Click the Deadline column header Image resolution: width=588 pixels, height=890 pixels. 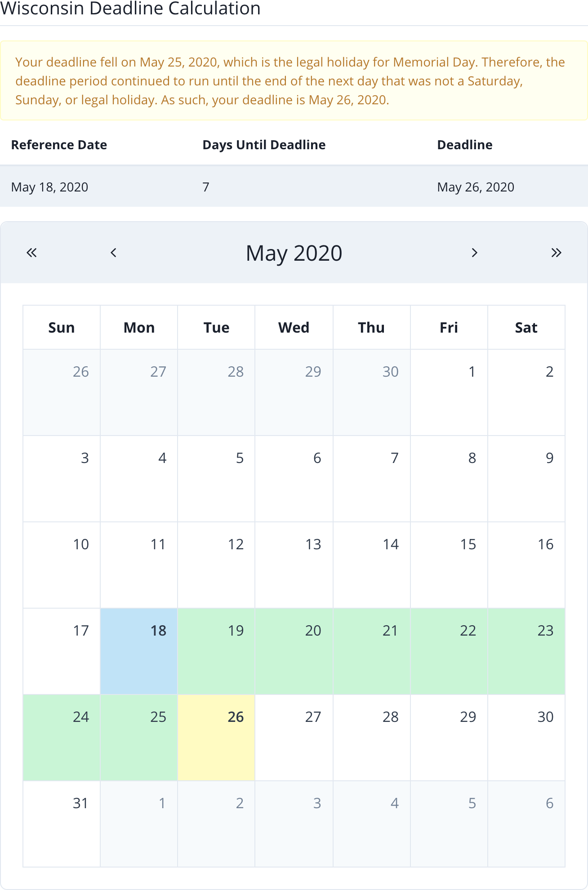464,145
